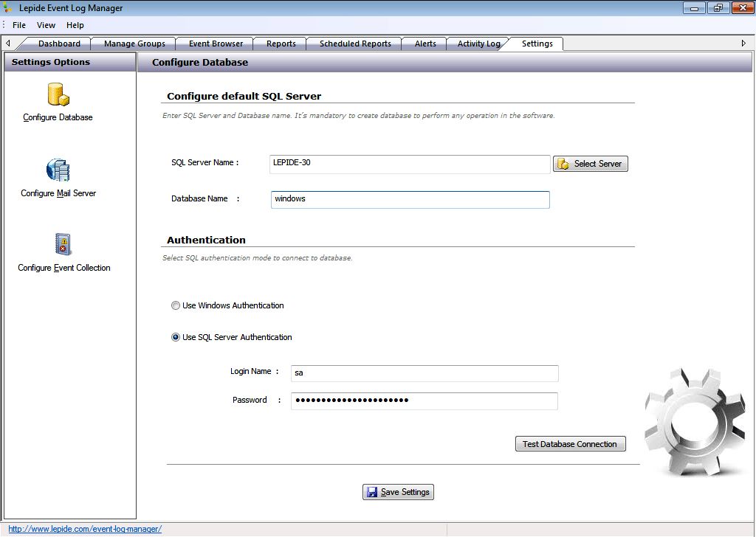Viewport: 756px width, 537px height.
Task: Switch to the Dashboard tab
Action: [x=59, y=44]
